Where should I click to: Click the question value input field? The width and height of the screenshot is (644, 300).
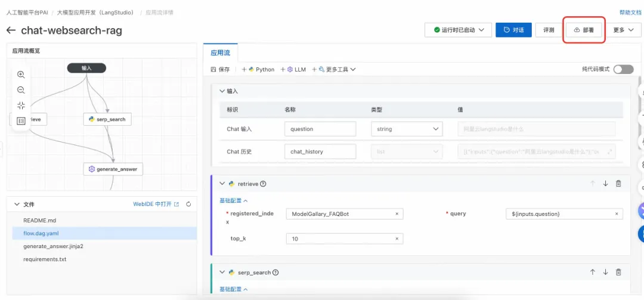click(537, 129)
